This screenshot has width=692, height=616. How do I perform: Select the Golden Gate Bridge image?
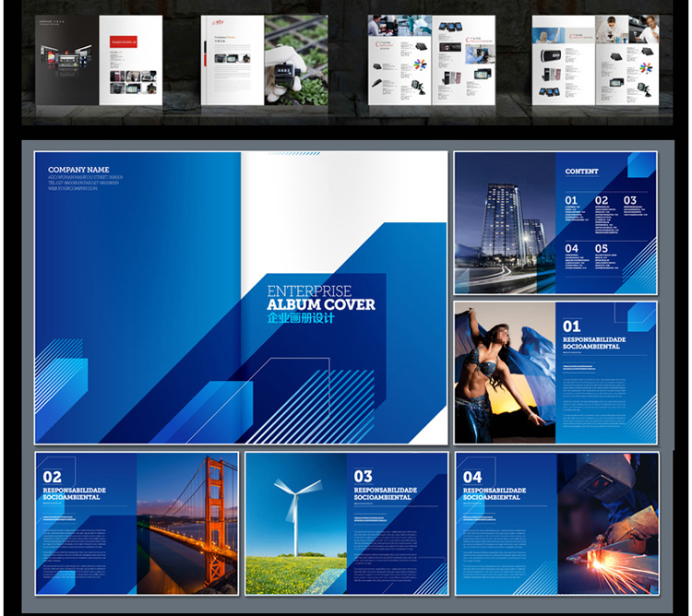[187, 522]
